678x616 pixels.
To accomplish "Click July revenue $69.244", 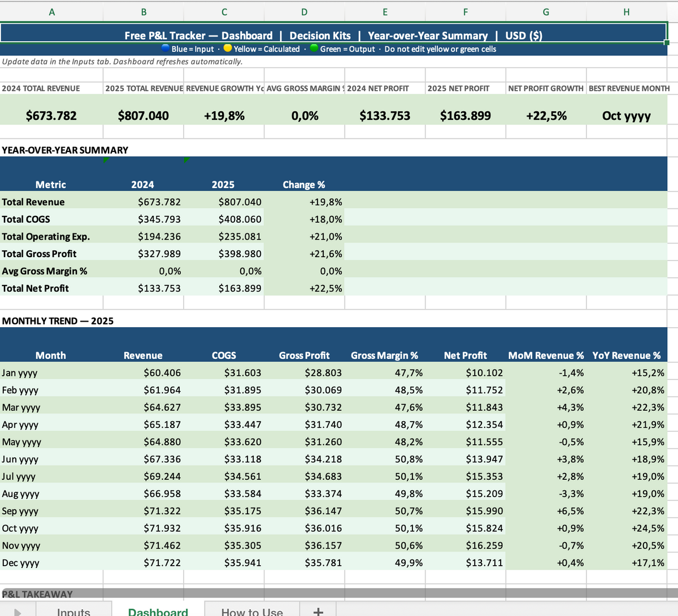I will click(162, 476).
